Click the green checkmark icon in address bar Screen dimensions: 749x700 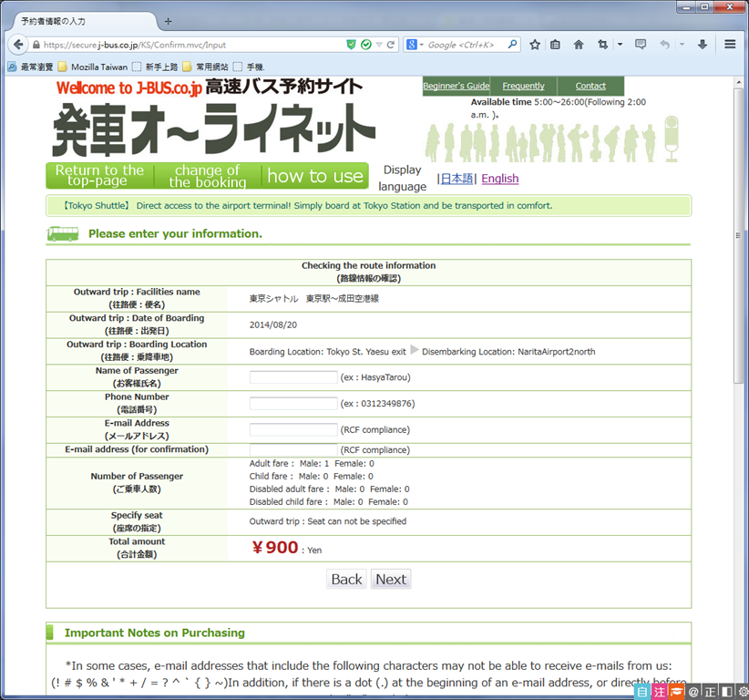click(366, 45)
